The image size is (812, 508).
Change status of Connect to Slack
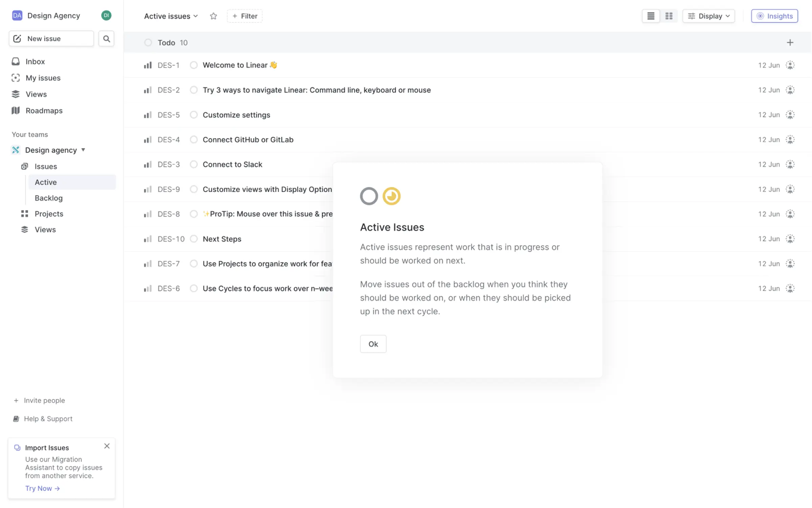[194, 164]
